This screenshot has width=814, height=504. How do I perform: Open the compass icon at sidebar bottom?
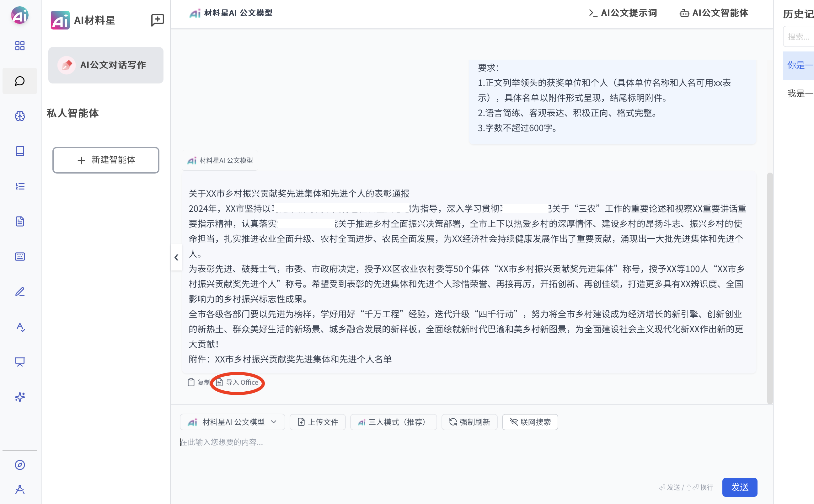(20, 465)
